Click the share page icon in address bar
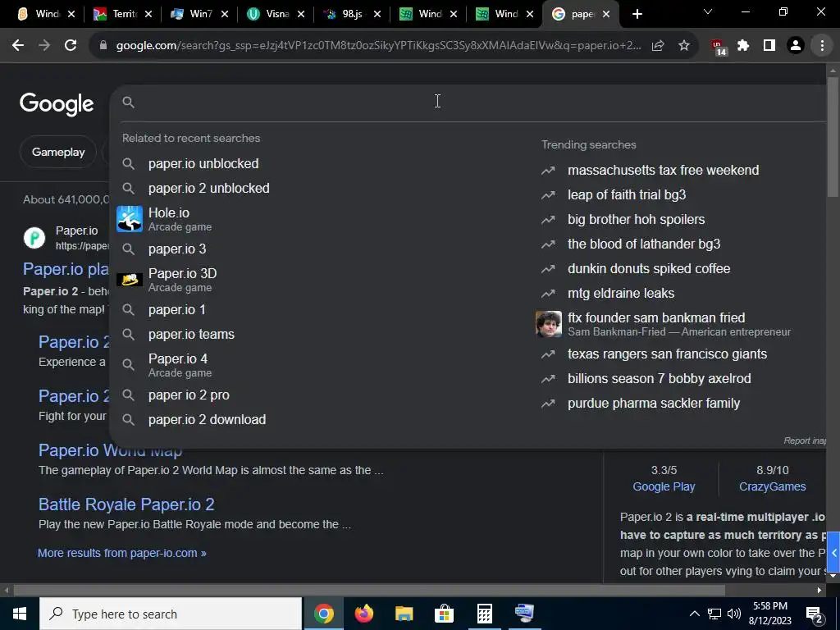This screenshot has width=840, height=630. (658, 46)
